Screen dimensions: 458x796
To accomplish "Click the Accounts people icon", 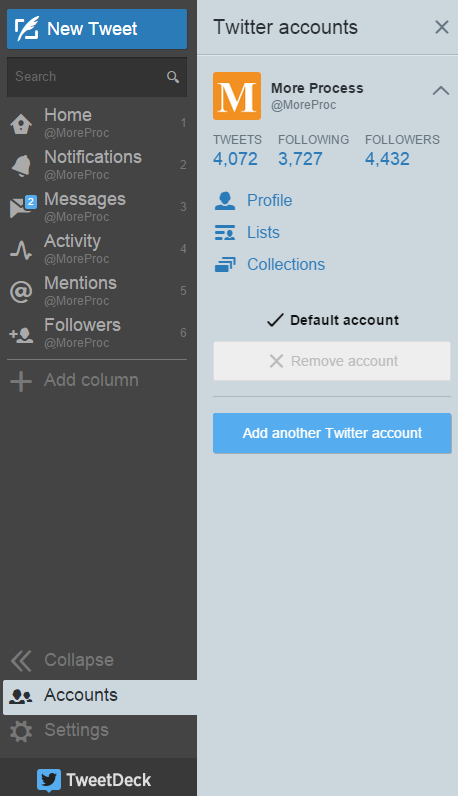I will [x=21, y=696].
